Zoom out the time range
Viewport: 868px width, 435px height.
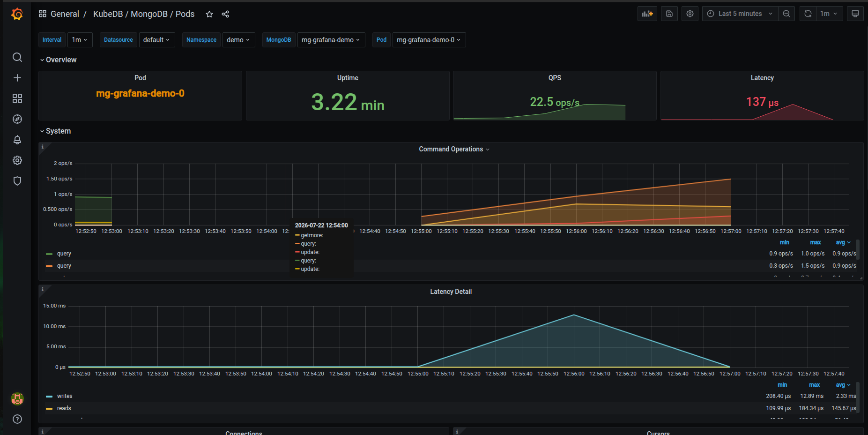tap(786, 14)
